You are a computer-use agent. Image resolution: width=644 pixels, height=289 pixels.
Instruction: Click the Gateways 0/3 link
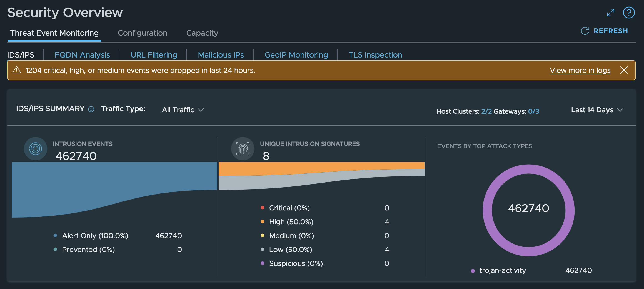pyautogui.click(x=533, y=111)
